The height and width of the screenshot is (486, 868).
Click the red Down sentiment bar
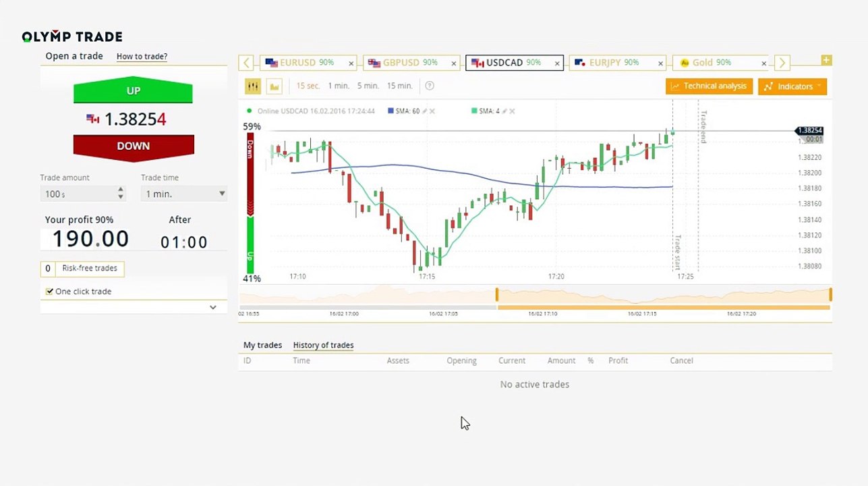[250, 173]
